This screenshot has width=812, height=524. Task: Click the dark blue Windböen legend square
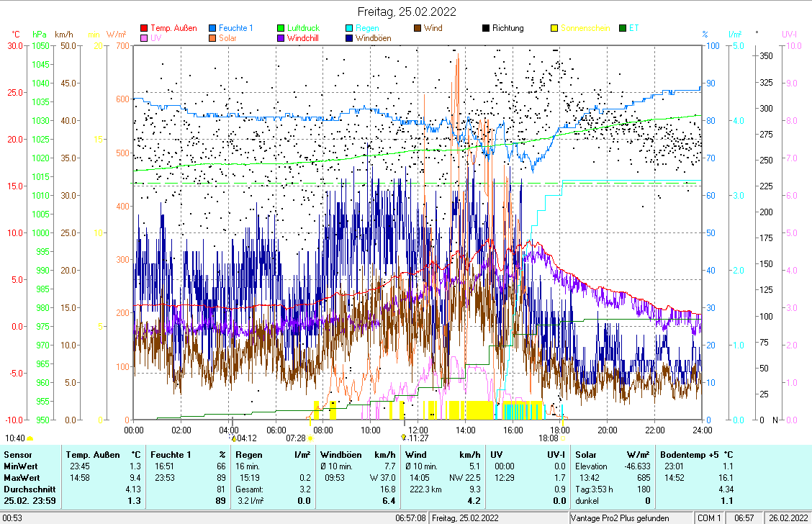click(x=349, y=39)
